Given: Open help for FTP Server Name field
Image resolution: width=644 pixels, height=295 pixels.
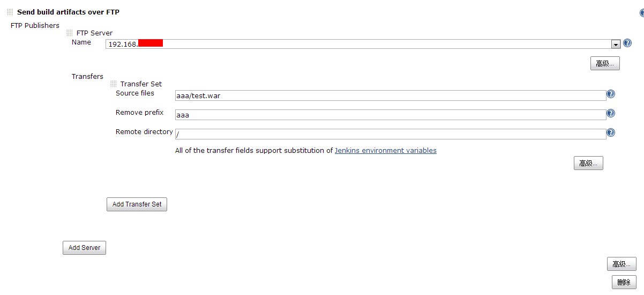Looking at the screenshot, I should [x=627, y=43].
